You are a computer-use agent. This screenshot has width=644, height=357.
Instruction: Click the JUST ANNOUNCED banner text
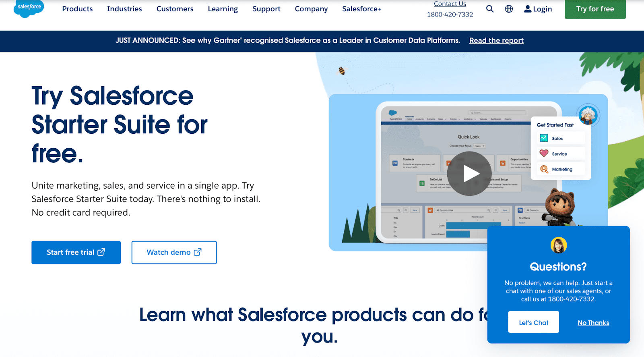click(288, 40)
